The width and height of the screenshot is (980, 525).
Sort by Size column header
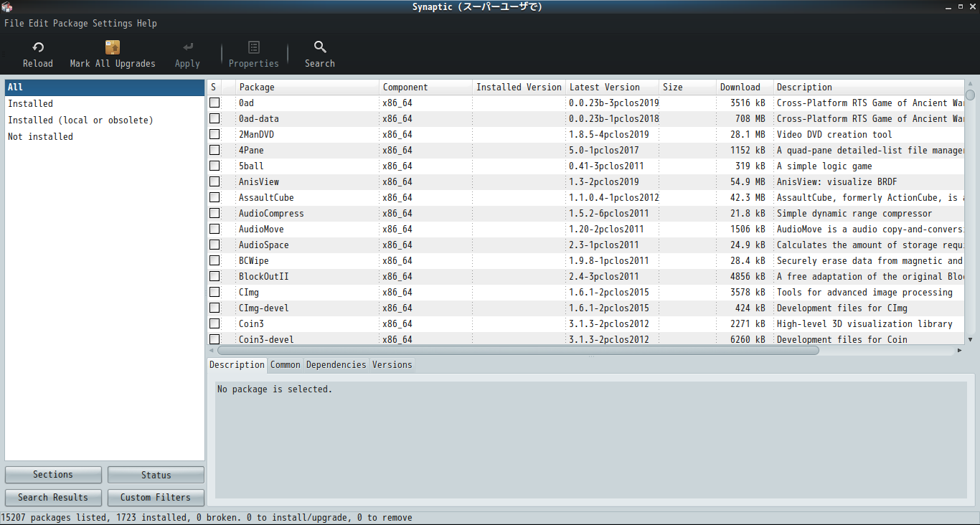(688, 87)
